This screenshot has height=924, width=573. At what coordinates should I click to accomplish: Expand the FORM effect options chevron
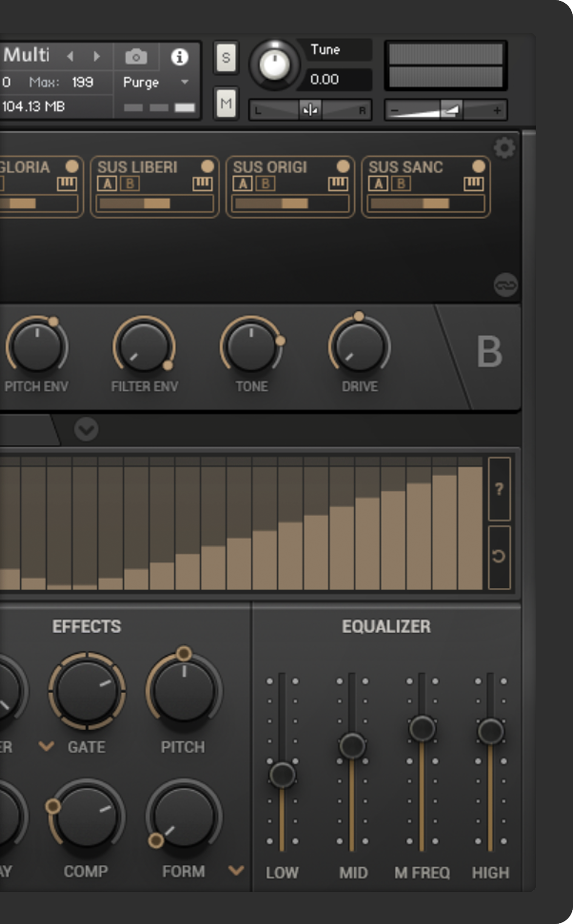pos(236,870)
